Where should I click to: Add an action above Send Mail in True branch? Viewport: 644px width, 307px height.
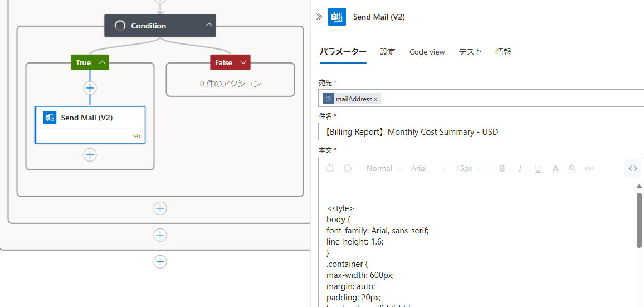[90, 88]
